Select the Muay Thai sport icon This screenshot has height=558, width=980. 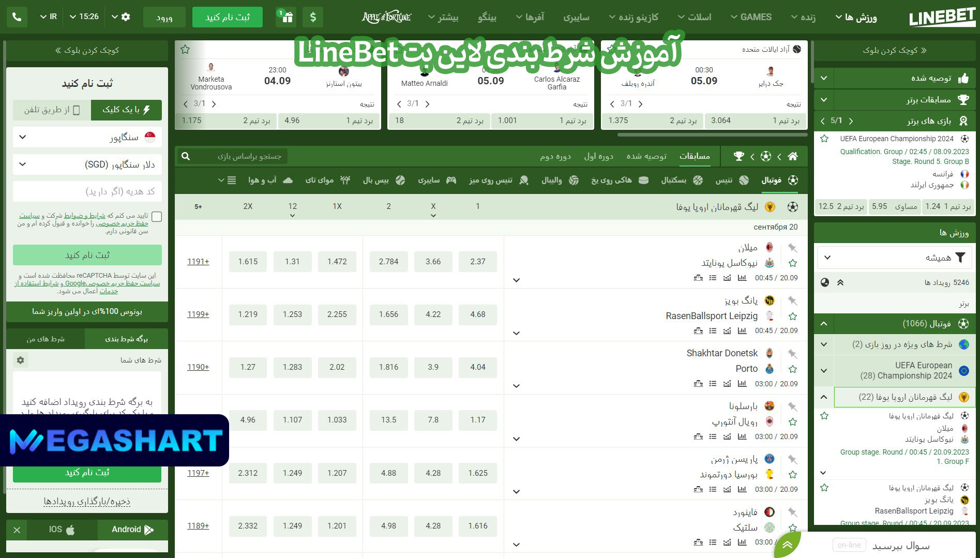click(345, 180)
